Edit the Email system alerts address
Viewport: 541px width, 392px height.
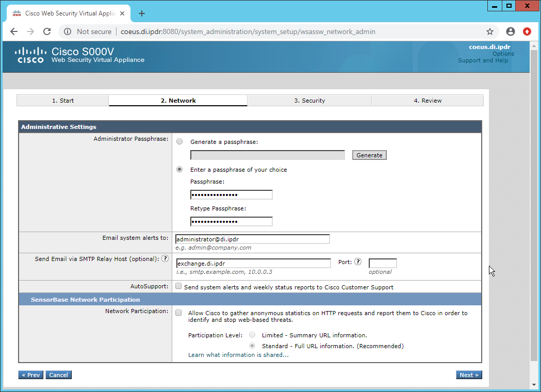click(x=253, y=239)
